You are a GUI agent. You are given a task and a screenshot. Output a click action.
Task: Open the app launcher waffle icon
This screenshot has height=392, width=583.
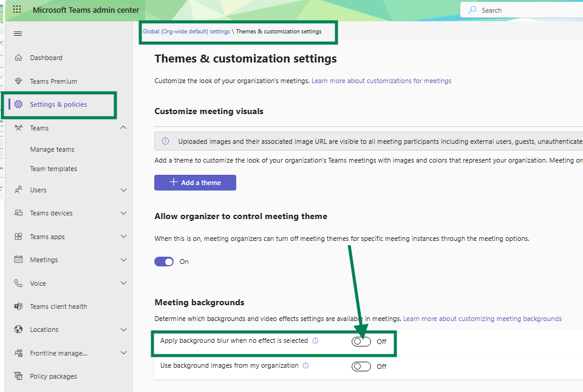point(17,9)
